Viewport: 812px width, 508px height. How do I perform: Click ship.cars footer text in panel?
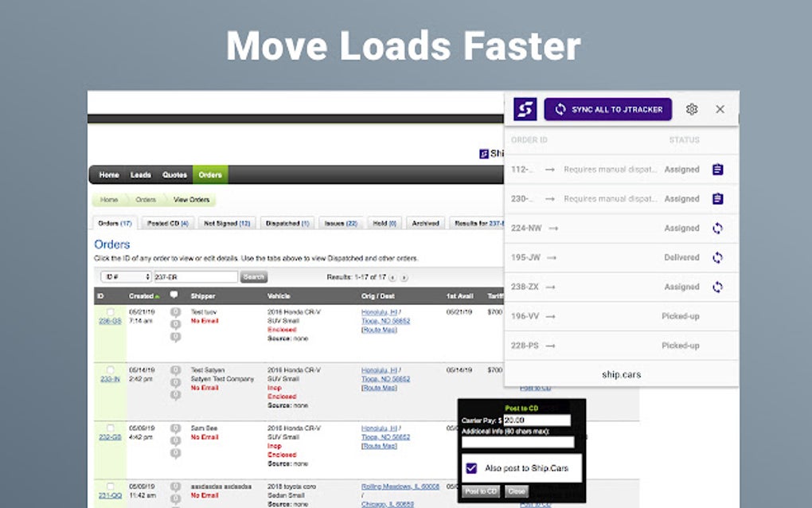tap(622, 374)
